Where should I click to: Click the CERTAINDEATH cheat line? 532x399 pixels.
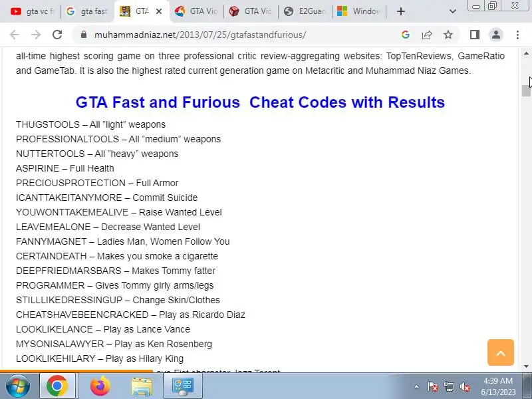(x=117, y=256)
